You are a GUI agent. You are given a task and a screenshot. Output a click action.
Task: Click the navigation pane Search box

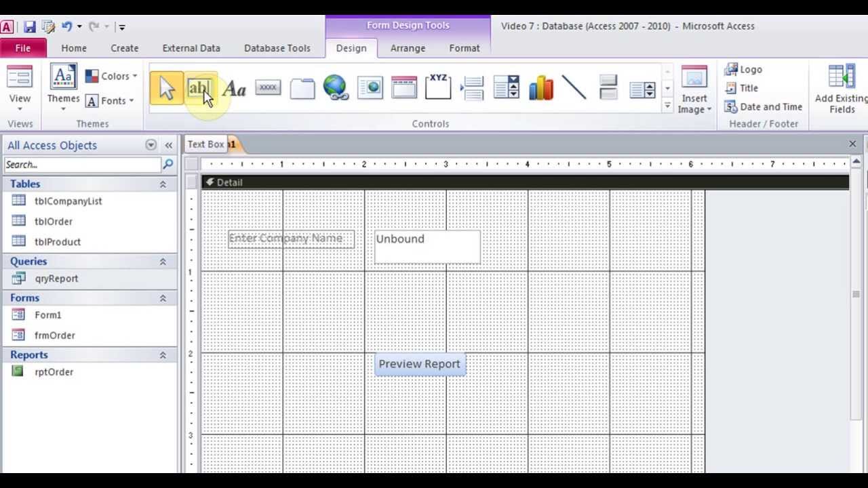pyautogui.click(x=83, y=164)
